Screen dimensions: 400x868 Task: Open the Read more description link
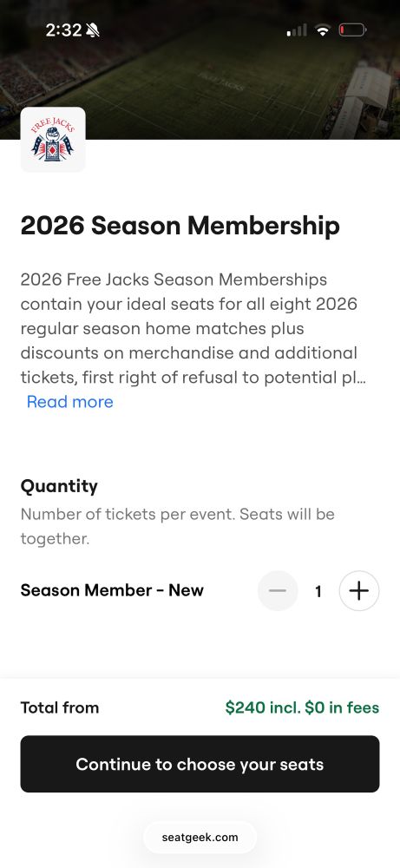pyautogui.click(x=69, y=401)
